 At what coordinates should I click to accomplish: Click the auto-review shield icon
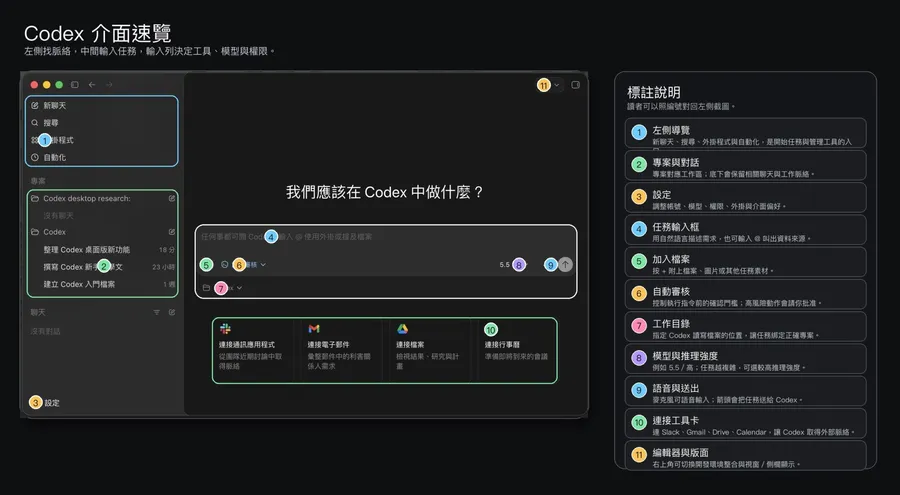[x=224, y=265]
